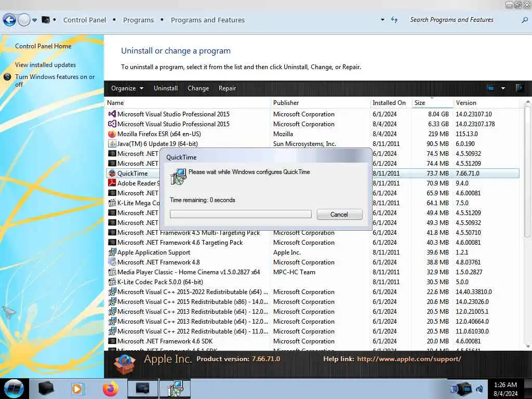Select the Adobe Reader icon
Screen dimensions: 532x399
point(112,183)
